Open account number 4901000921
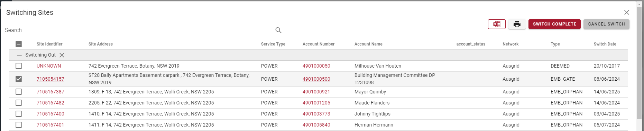 tap(316, 92)
